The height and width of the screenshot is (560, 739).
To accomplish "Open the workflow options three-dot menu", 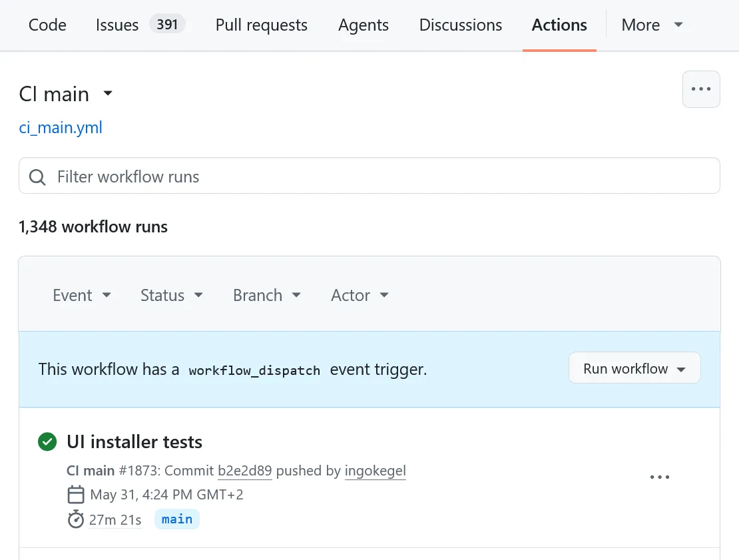I will (701, 89).
